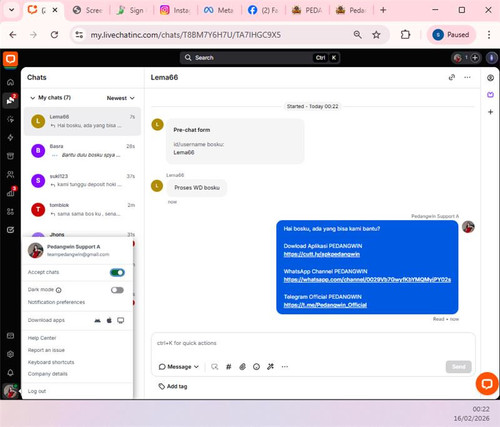Select Company details in profile menu
This screenshot has height=427, width=500.
click(x=48, y=374)
